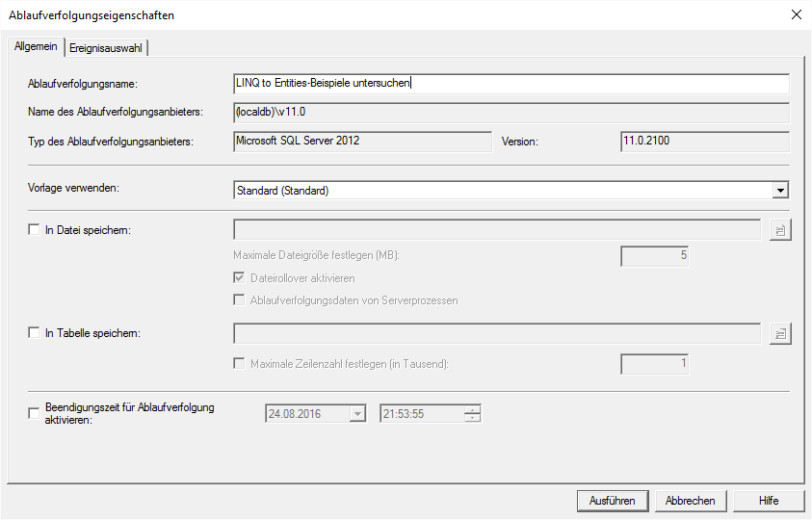Tick the 'In Tabelle speichern' checkbox
Image resolution: width=812 pixels, height=520 pixels.
point(35,333)
